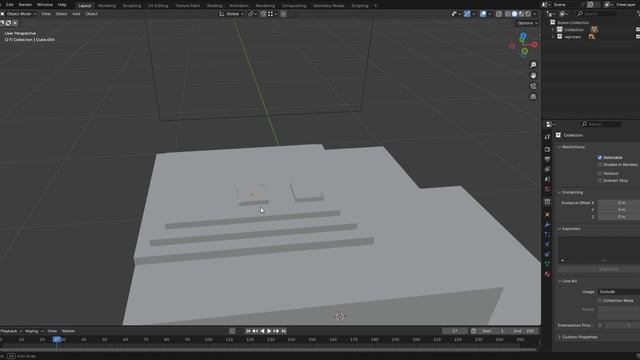Open the Object Data properties tab
The width and height of the screenshot is (640, 360).
point(547,264)
